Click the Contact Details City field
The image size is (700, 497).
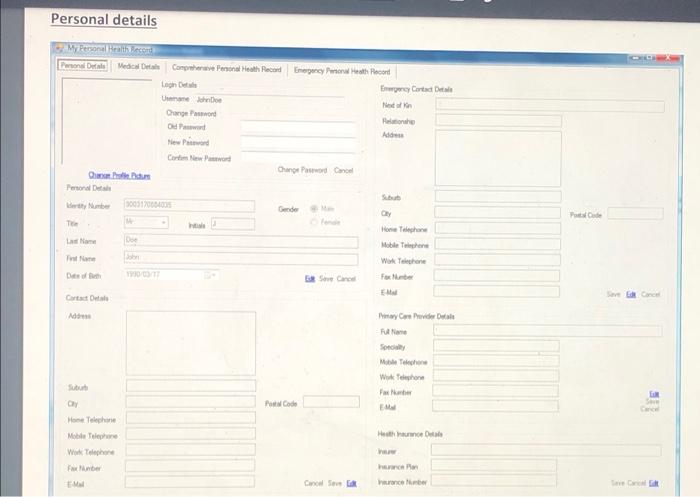pos(191,402)
